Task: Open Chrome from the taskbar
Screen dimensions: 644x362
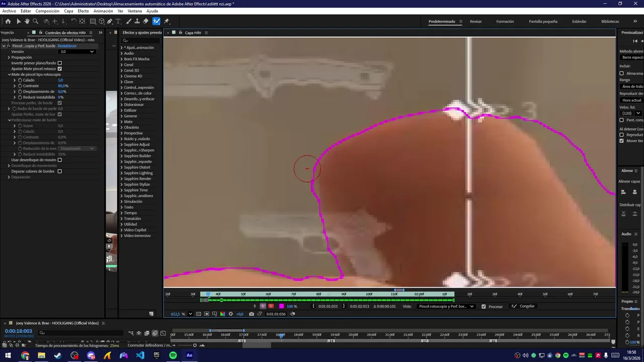Action: pos(25,355)
